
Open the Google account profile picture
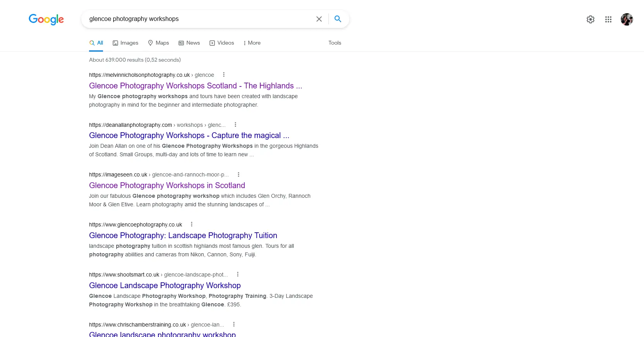point(627,19)
